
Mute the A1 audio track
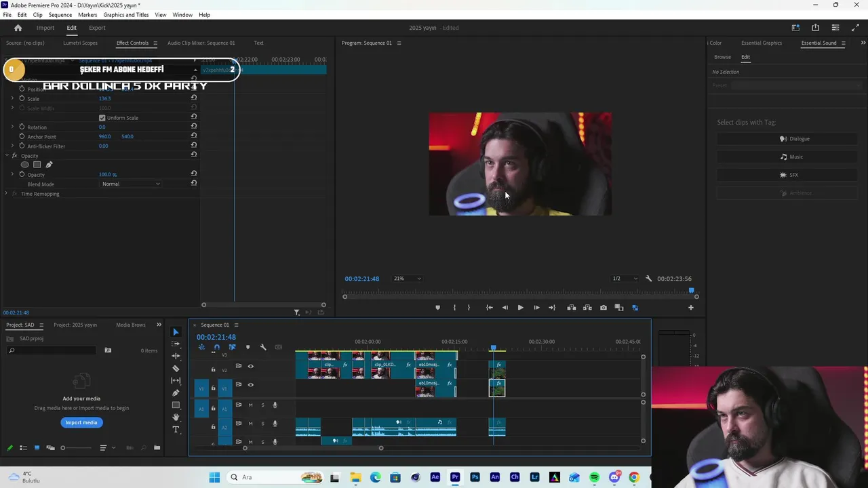pos(250,405)
